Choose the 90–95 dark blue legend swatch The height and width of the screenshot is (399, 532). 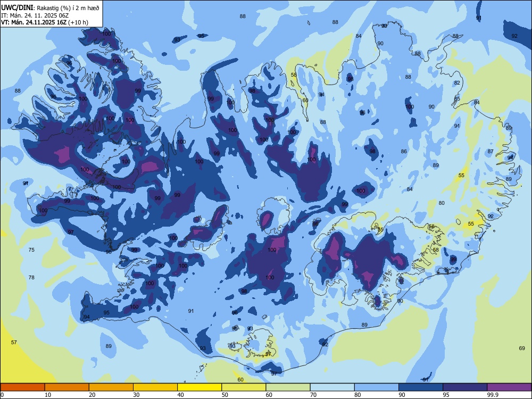pos(421,387)
